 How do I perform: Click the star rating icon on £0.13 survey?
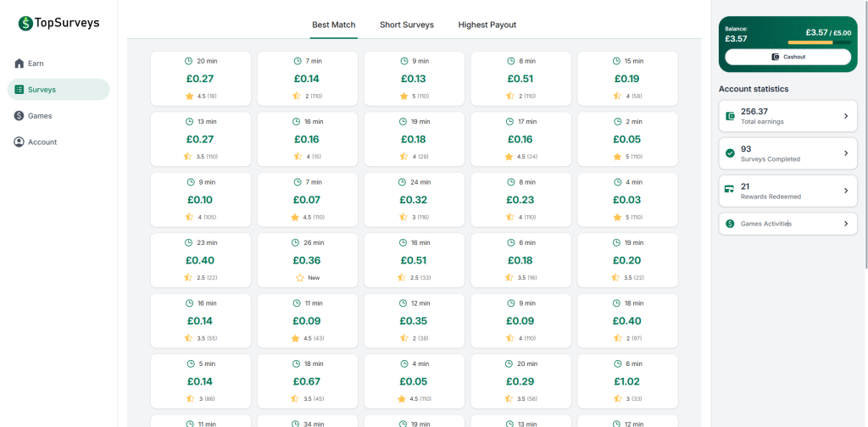coord(403,96)
